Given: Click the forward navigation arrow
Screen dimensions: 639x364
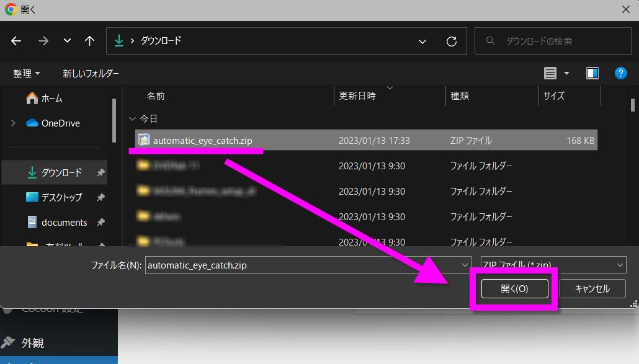Looking at the screenshot, I should click(43, 41).
